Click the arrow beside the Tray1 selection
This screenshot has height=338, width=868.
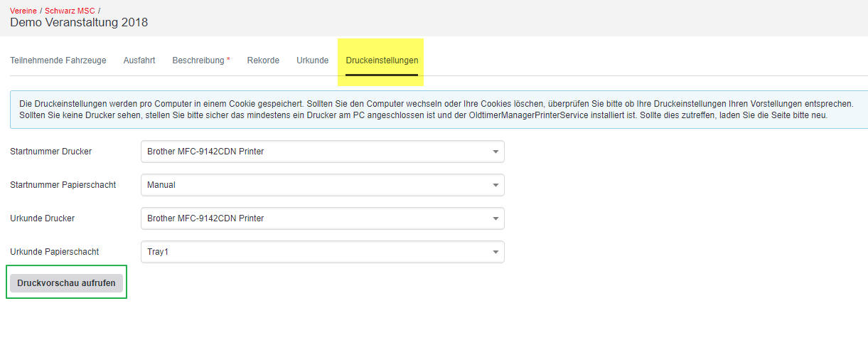pos(495,252)
